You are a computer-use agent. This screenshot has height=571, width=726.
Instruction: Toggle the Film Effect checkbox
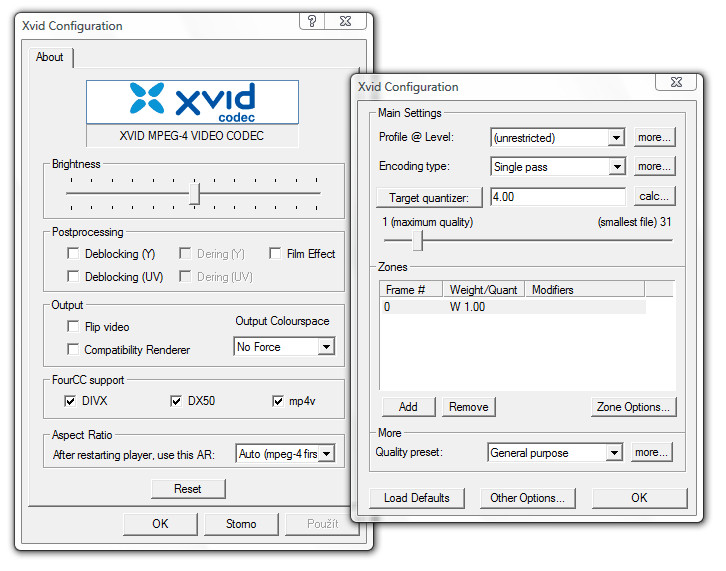[x=275, y=253]
